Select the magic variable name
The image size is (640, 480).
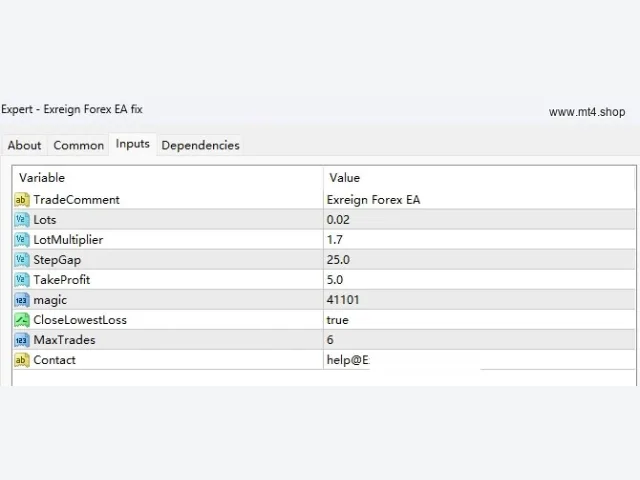coord(50,300)
